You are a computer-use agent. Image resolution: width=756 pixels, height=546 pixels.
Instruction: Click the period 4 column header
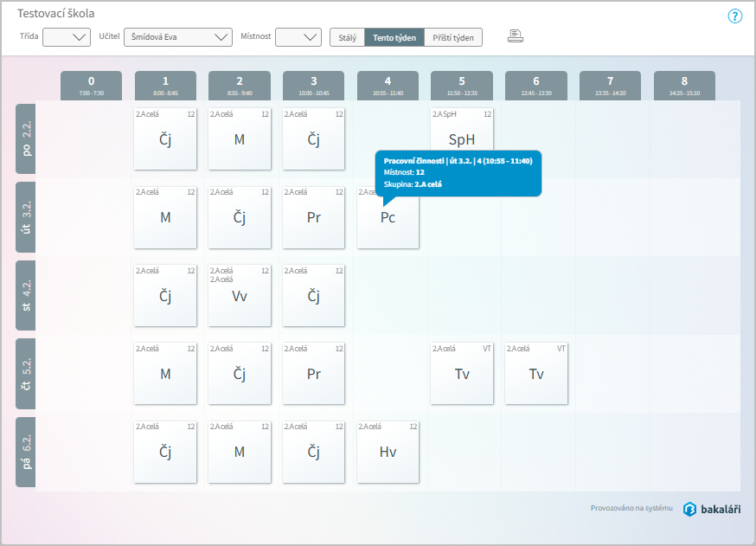(388, 85)
